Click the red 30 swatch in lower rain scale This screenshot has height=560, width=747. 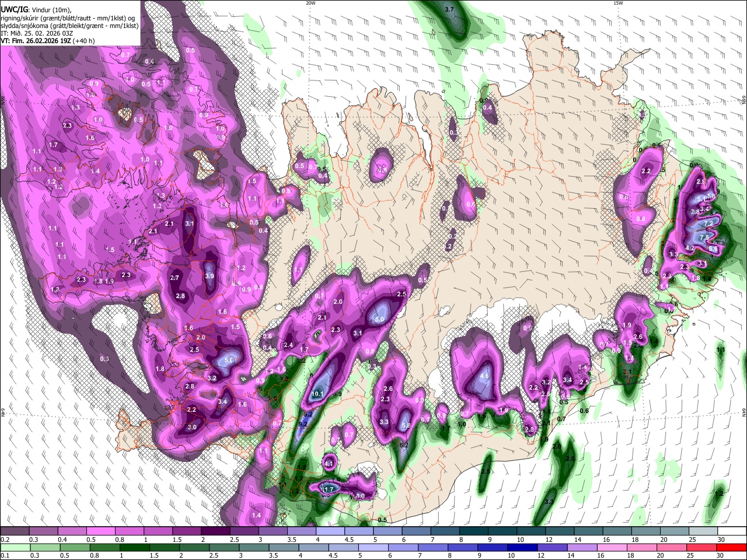point(731,547)
